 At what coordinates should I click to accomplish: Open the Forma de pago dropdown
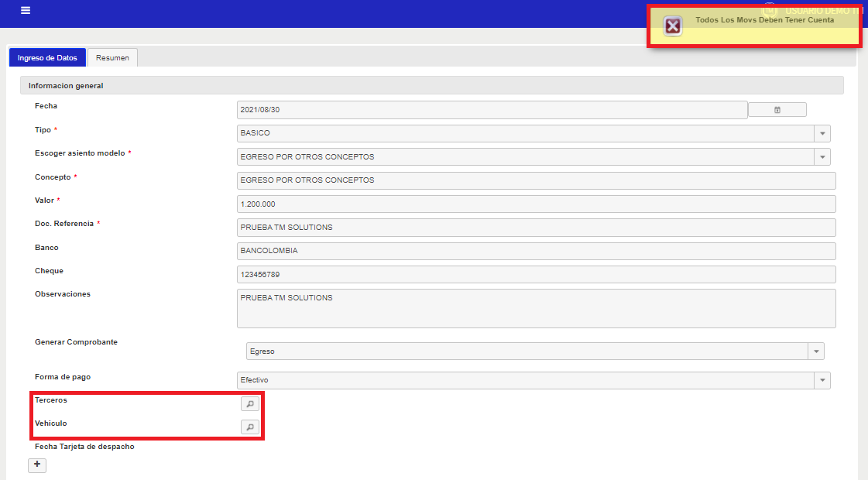coord(822,380)
